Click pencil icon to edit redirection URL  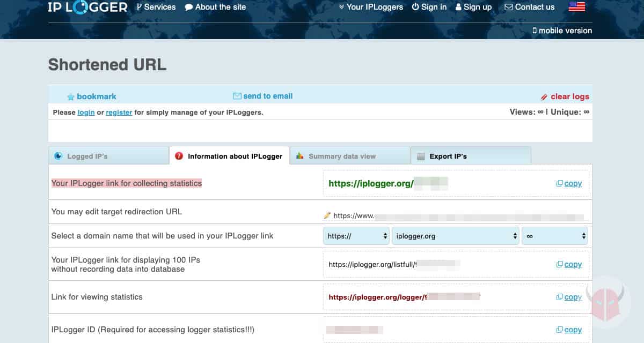(327, 215)
